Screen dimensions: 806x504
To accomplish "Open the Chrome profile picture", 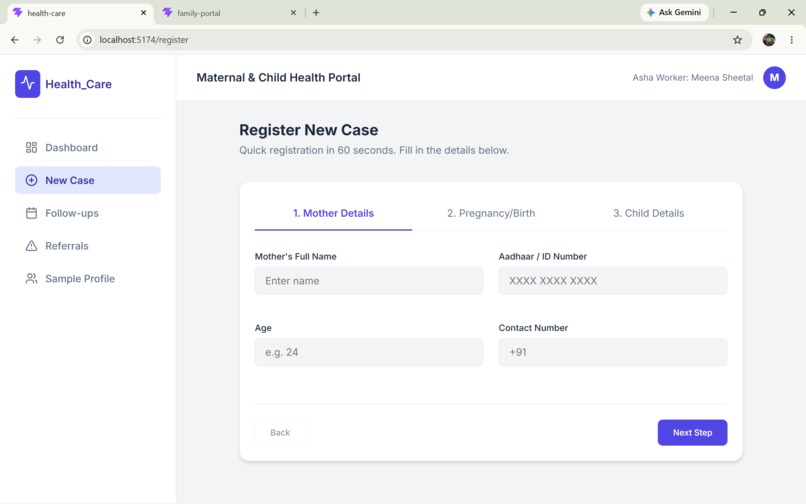I will point(768,40).
